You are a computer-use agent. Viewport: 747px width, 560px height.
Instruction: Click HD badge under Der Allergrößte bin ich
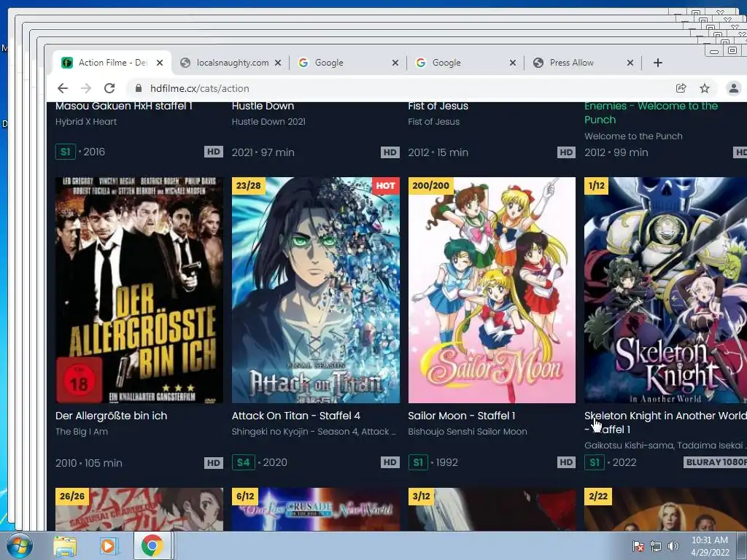tap(214, 463)
